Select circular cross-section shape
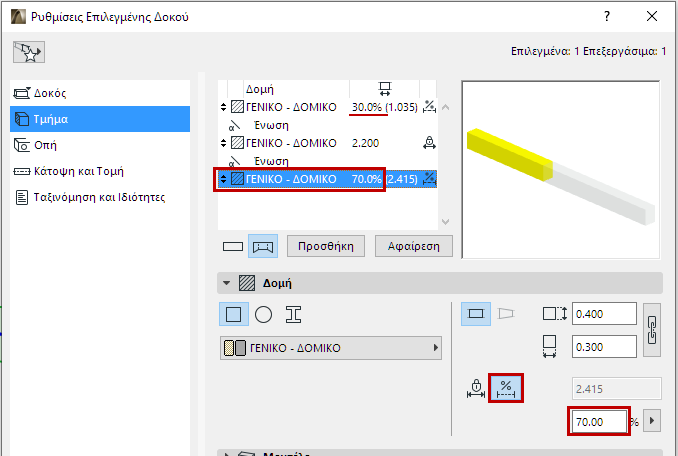The image size is (678, 456). pyautogui.click(x=263, y=314)
